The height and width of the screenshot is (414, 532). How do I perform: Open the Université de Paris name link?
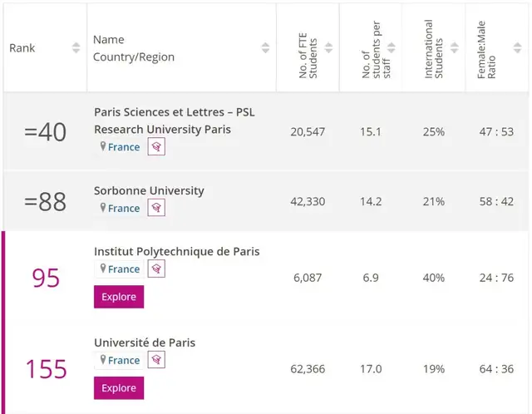145,343
